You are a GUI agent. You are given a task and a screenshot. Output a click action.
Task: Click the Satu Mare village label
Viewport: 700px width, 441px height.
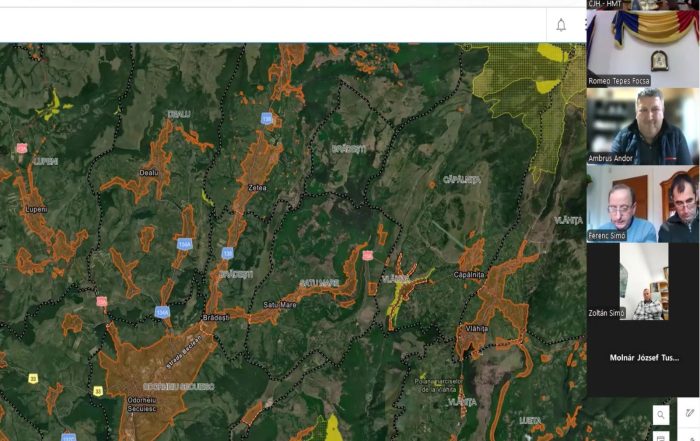click(282, 304)
